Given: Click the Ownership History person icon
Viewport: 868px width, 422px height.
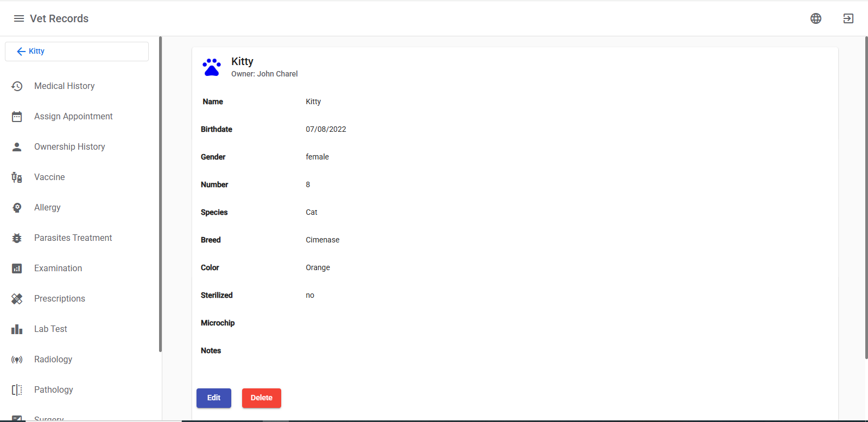Looking at the screenshot, I should pos(17,147).
